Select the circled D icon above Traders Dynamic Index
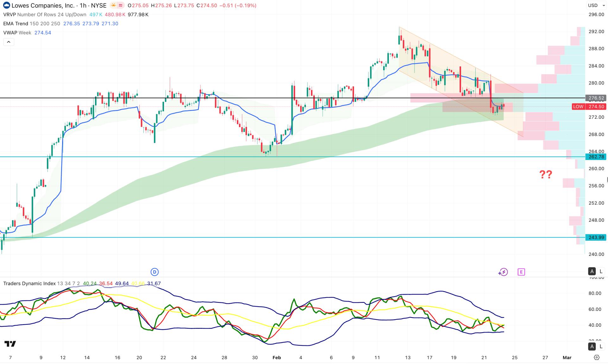 (x=154, y=272)
